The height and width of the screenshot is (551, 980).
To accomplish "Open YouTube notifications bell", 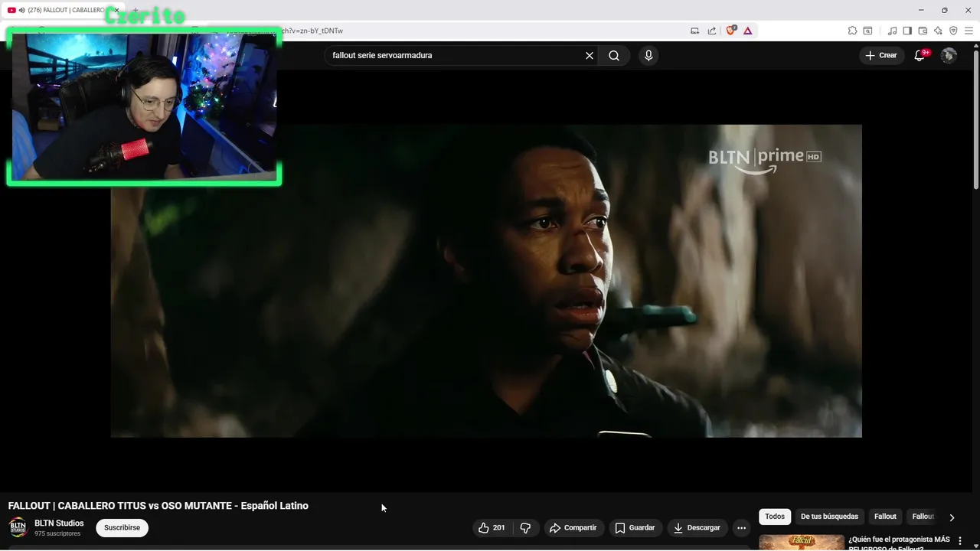I will tap(920, 56).
